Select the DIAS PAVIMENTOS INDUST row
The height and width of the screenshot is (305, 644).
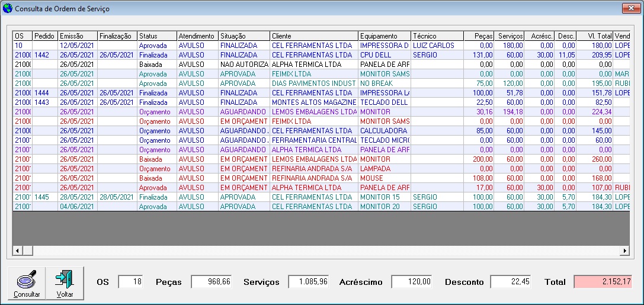314,84
